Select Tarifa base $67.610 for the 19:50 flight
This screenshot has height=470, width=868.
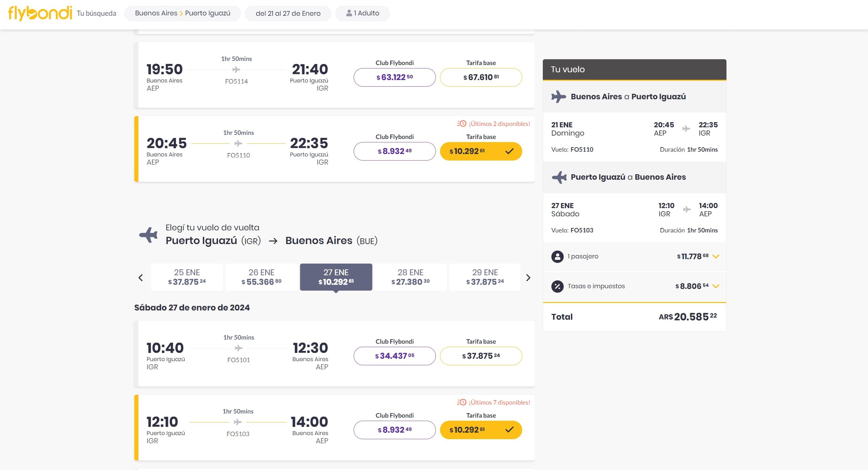click(480, 77)
